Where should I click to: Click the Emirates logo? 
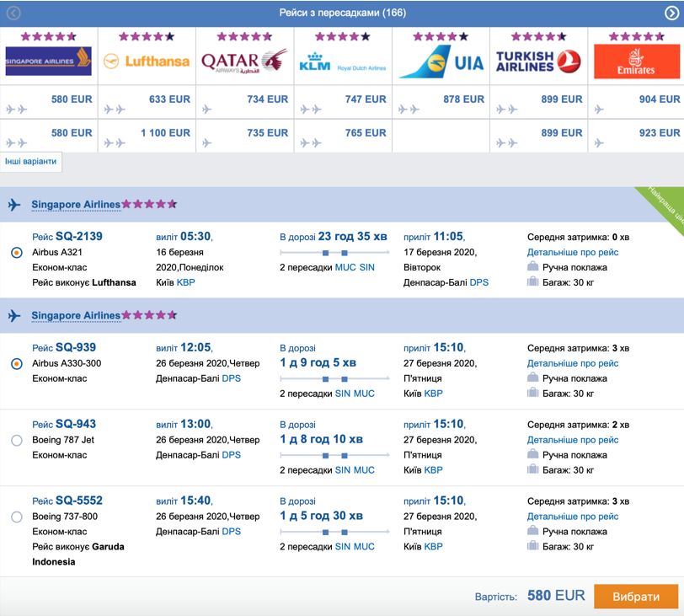(x=637, y=62)
